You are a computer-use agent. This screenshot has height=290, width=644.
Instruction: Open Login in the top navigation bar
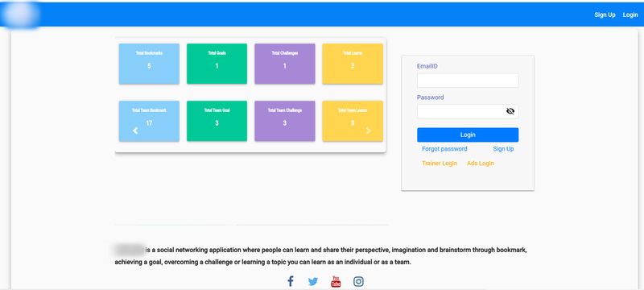click(630, 14)
